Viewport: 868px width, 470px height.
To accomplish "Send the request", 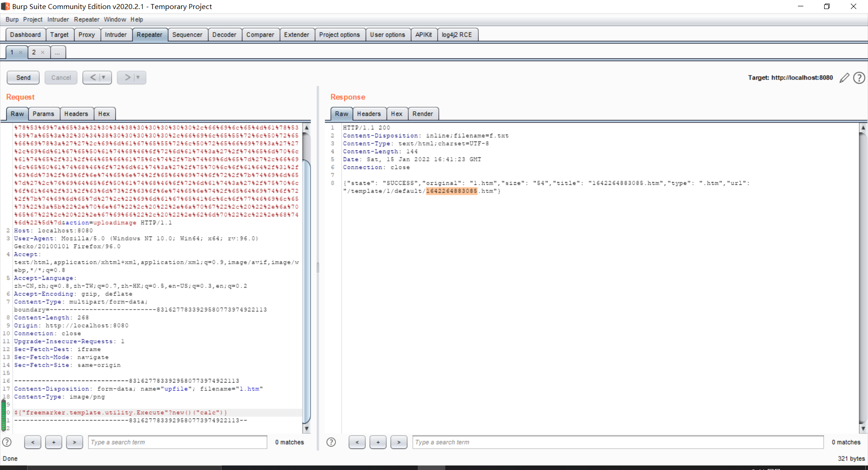I will coord(23,77).
